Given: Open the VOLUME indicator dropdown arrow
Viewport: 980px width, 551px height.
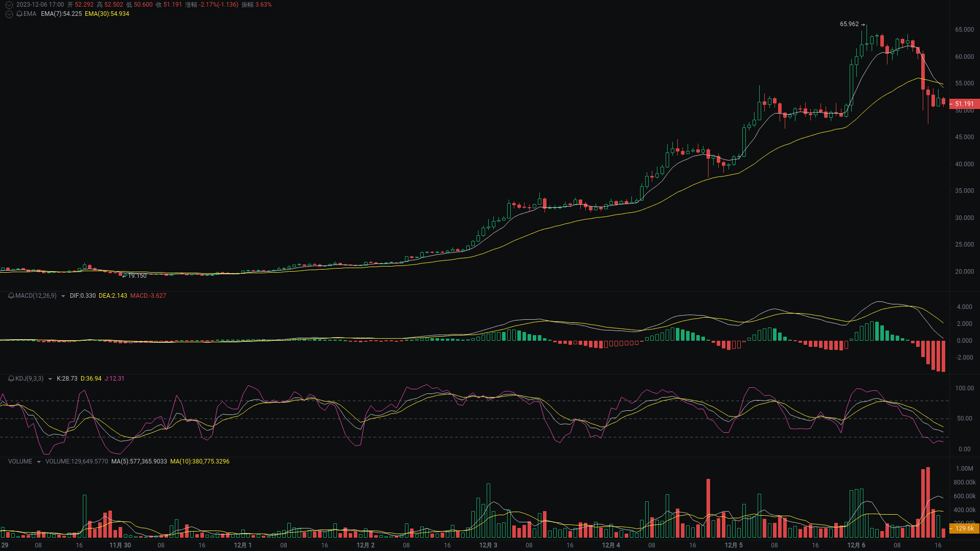Looking at the screenshot, I should point(38,461).
